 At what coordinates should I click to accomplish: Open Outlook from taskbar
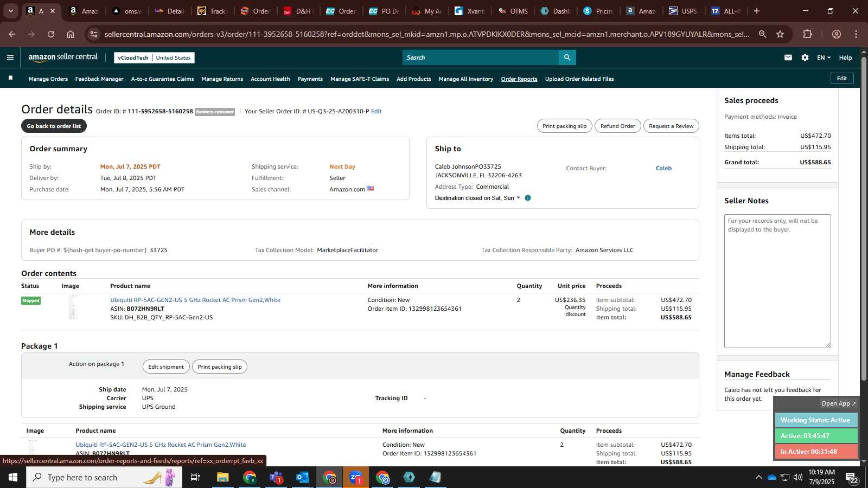pos(303,477)
